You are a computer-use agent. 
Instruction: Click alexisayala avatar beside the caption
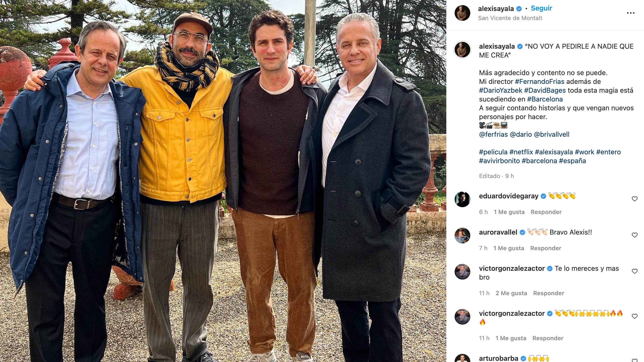462,50
